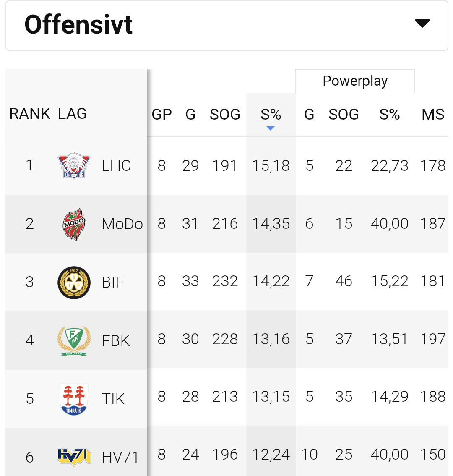Click the HV71 team logo
The image size is (453, 476).
[74, 457]
